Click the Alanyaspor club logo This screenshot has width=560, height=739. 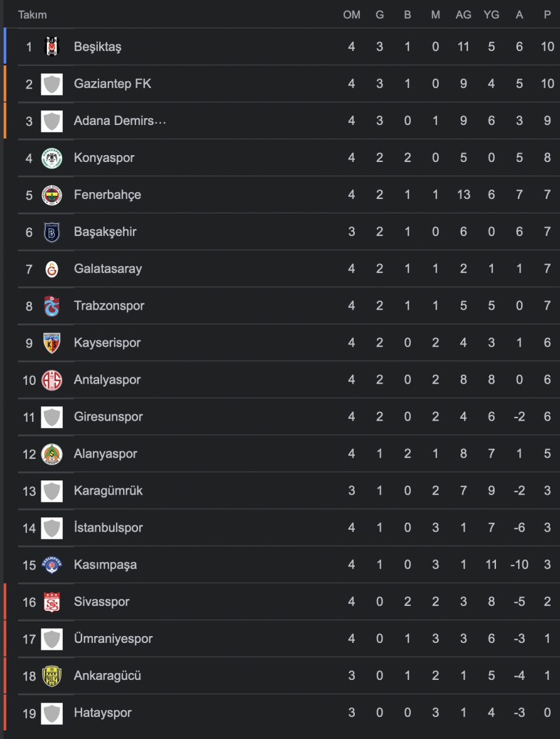[52, 454]
